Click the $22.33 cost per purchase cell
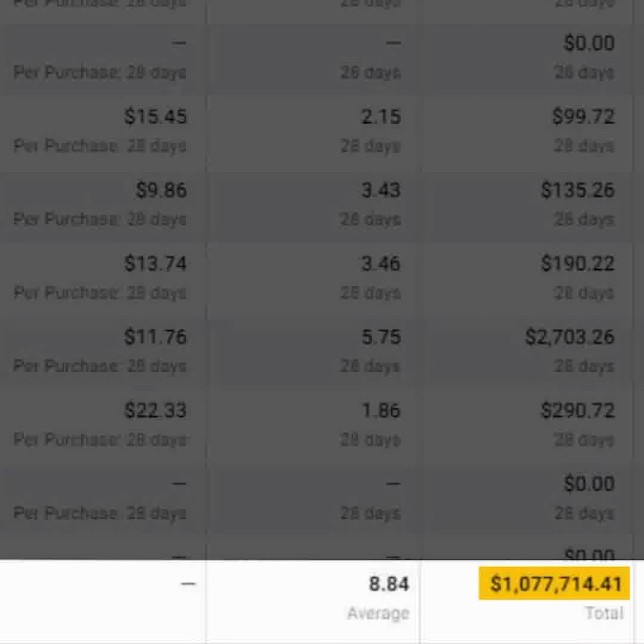Viewport: 644px width, 644px height. tap(156, 410)
